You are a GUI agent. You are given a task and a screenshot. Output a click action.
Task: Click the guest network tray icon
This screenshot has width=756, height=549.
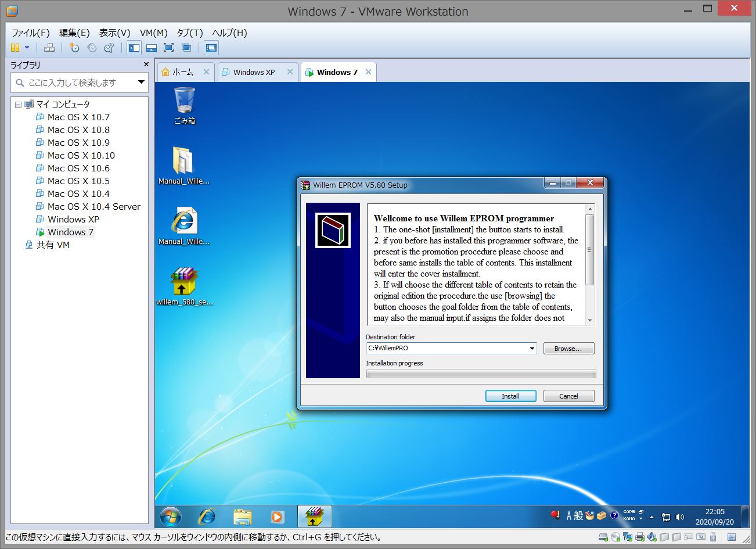666,516
